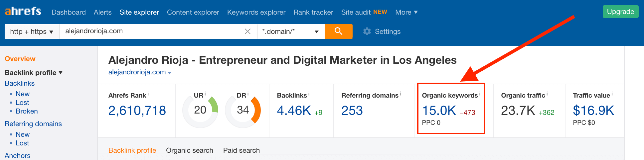Go to Alerts

[102, 12]
